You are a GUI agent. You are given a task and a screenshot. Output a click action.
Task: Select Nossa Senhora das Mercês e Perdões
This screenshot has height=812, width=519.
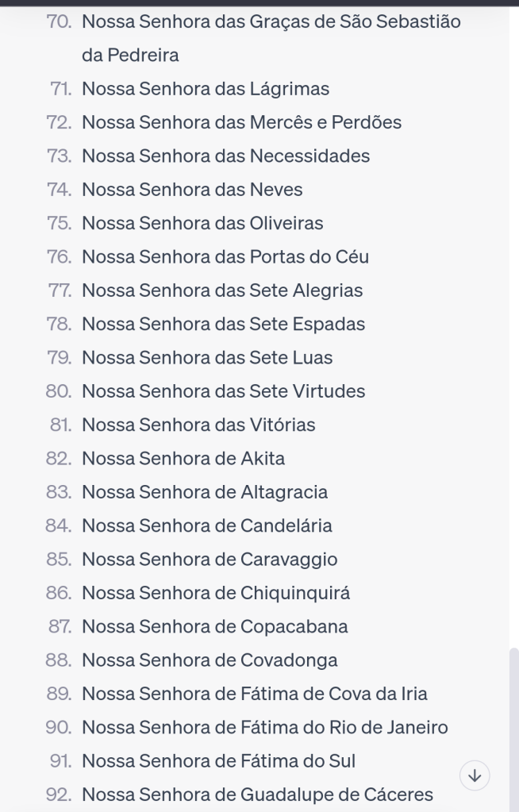coord(241,123)
